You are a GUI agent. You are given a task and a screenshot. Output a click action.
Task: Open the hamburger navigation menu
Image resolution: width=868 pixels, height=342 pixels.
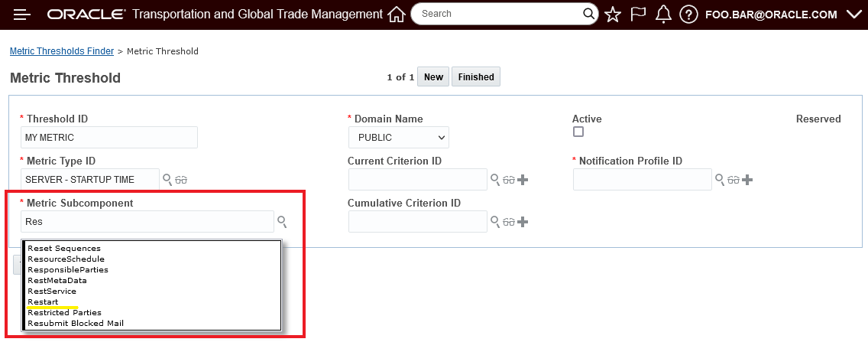pos(21,15)
